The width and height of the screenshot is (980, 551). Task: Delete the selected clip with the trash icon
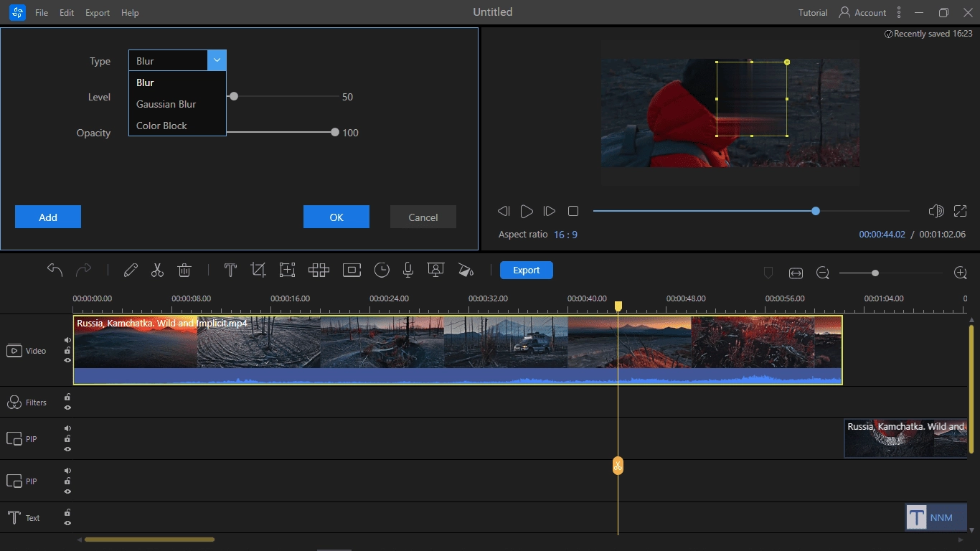184,270
